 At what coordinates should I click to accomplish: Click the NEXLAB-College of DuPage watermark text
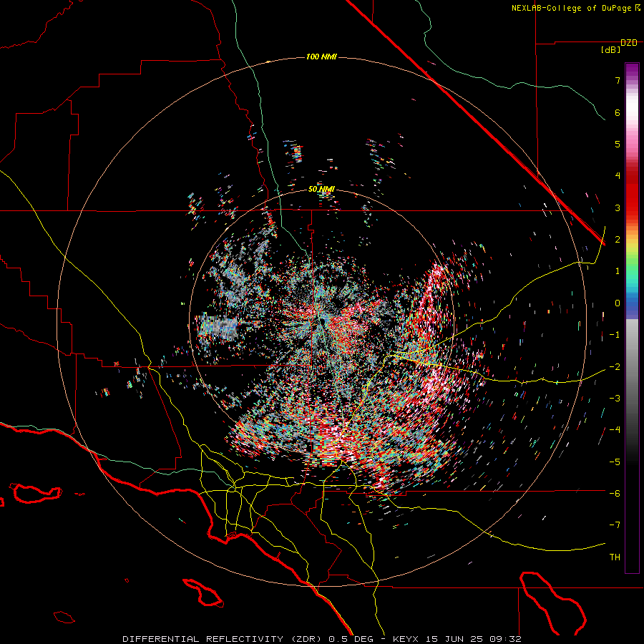click(575, 8)
